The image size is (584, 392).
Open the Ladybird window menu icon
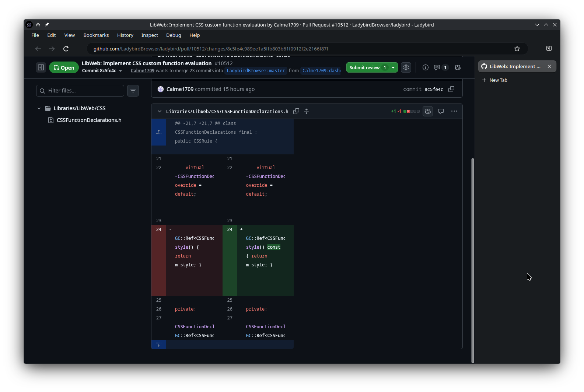(29, 25)
